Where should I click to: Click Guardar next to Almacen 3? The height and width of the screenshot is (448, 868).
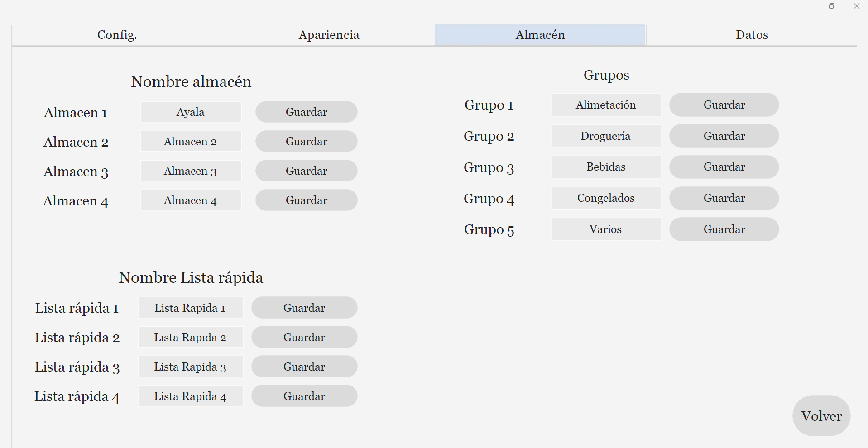(x=307, y=171)
